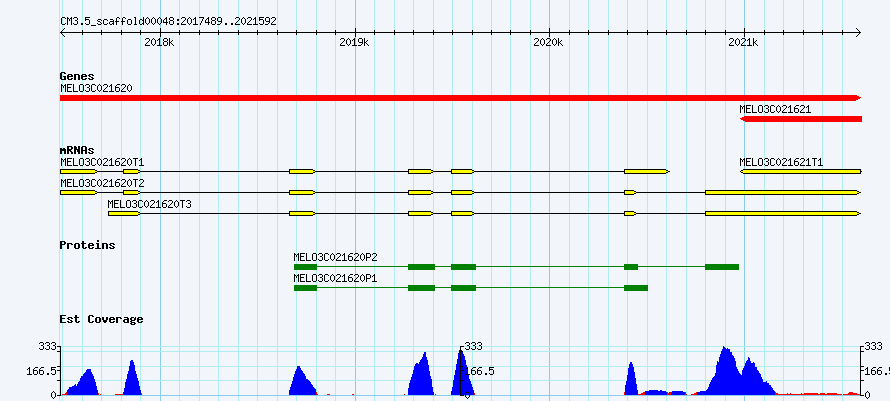Select the Est Coverage track title
The height and width of the screenshot is (401, 890).
pos(101,319)
